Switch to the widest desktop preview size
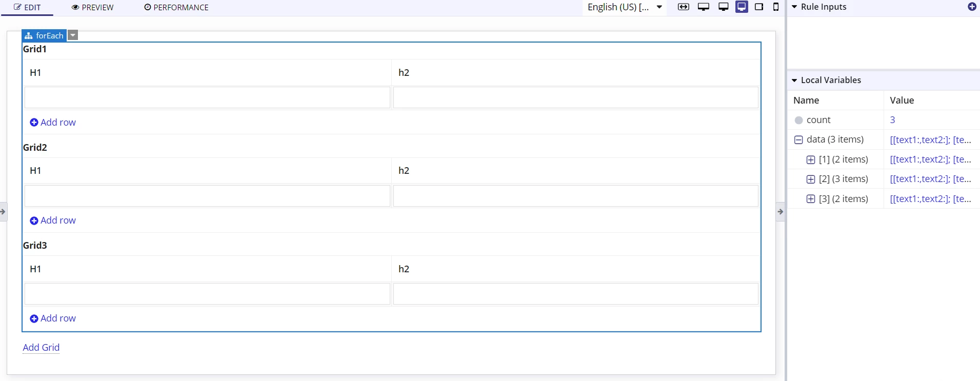Screen dimensions: 980x381 coord(704,7)
